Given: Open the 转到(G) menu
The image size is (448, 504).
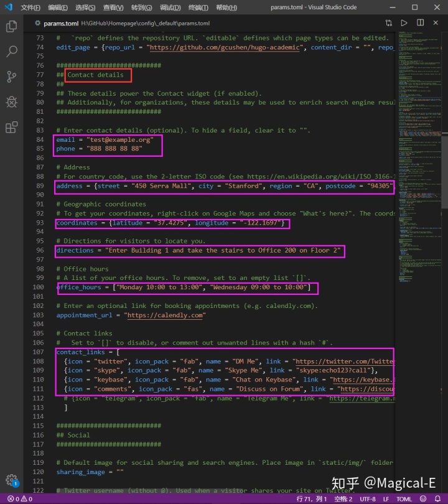Looking at the screenshot, I should pos(141,7).
